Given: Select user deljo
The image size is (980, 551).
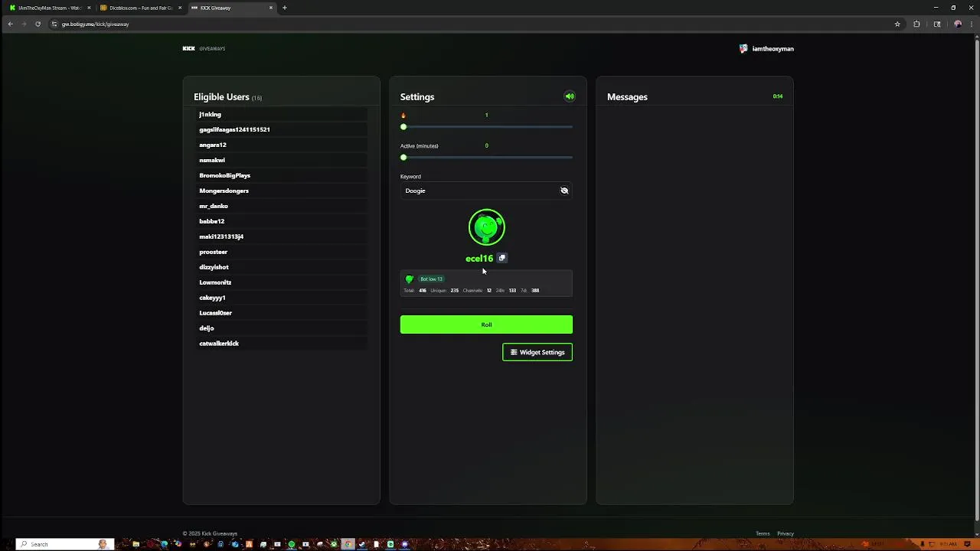Looking at the screenshot, I should pos(281,328).
